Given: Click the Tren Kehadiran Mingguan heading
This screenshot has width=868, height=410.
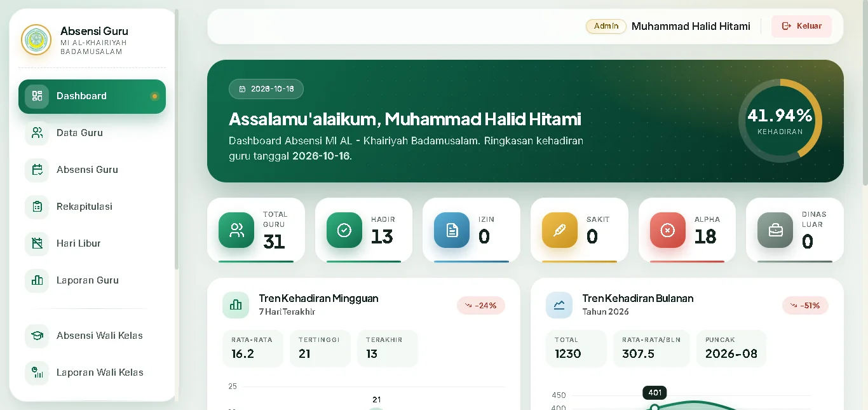Looking at the screenshot, I should pos(318,298).
